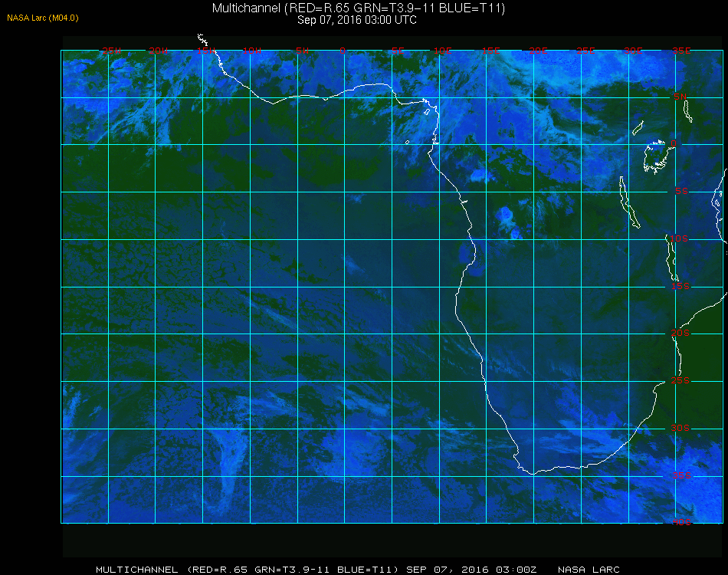The height and width of the screenshot is (575, 728).
Task: Select the 15E longitude label
Action: click(490, 51)
